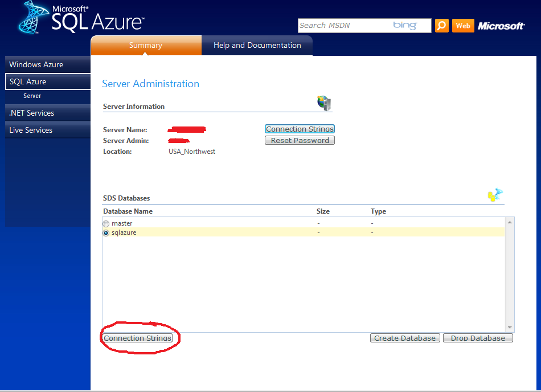
Task: Select the master database radio button
Action: coord(106,223)
